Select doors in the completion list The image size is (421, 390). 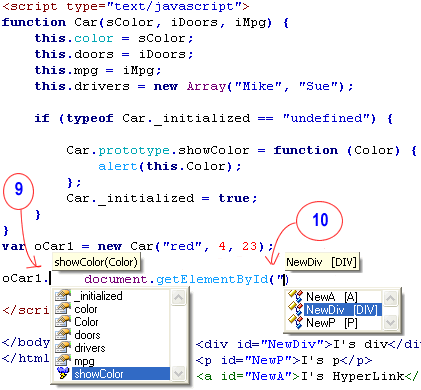[x=87, y=335]
